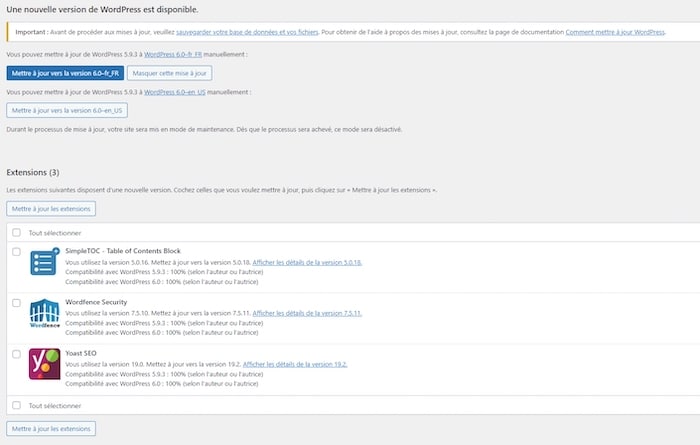
Task: Click Une nouvelle version de WordPress heading
Action: tap(102, 9)
